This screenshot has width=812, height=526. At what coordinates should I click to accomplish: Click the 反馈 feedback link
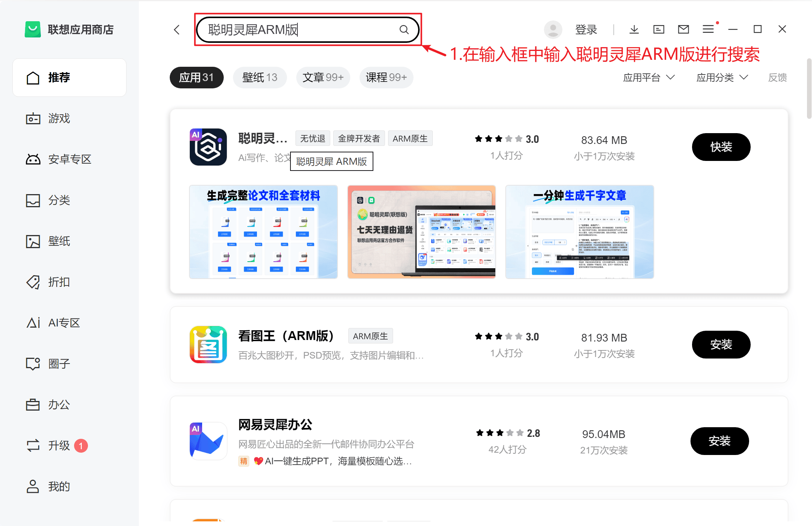click(x=777, y=78)
